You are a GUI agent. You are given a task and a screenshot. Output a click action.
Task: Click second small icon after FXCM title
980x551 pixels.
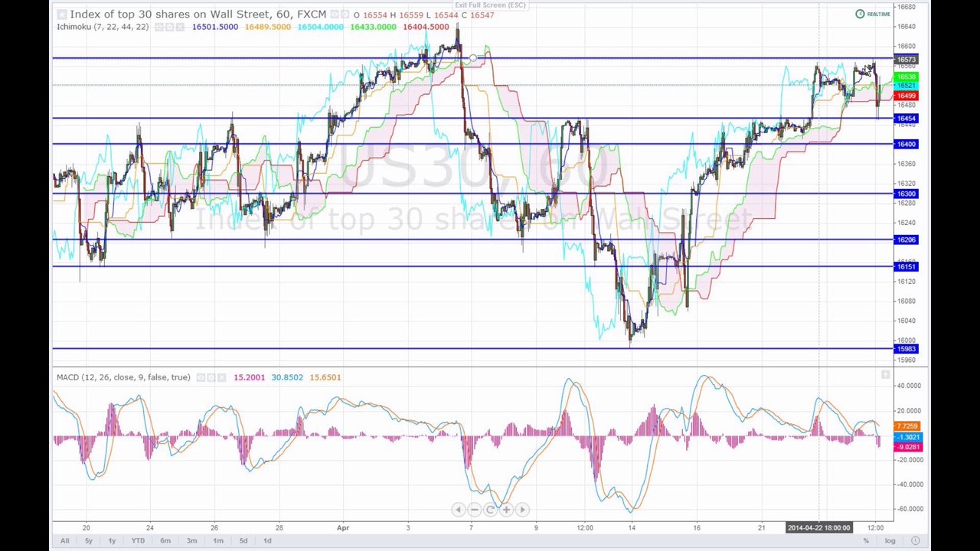coord(345,15)
